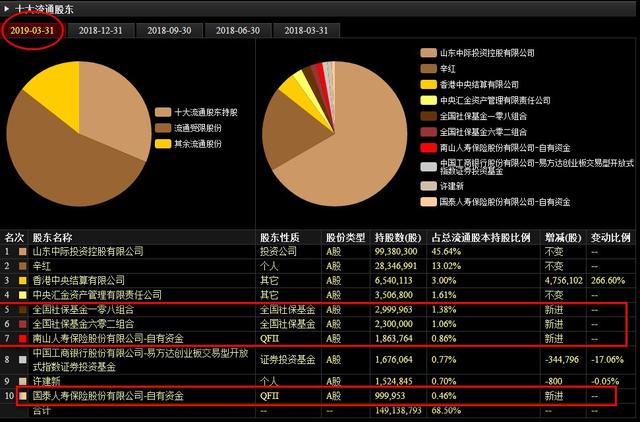
Task: Click the 其余流通股份 yellow legend square
Action: point(162,144)
